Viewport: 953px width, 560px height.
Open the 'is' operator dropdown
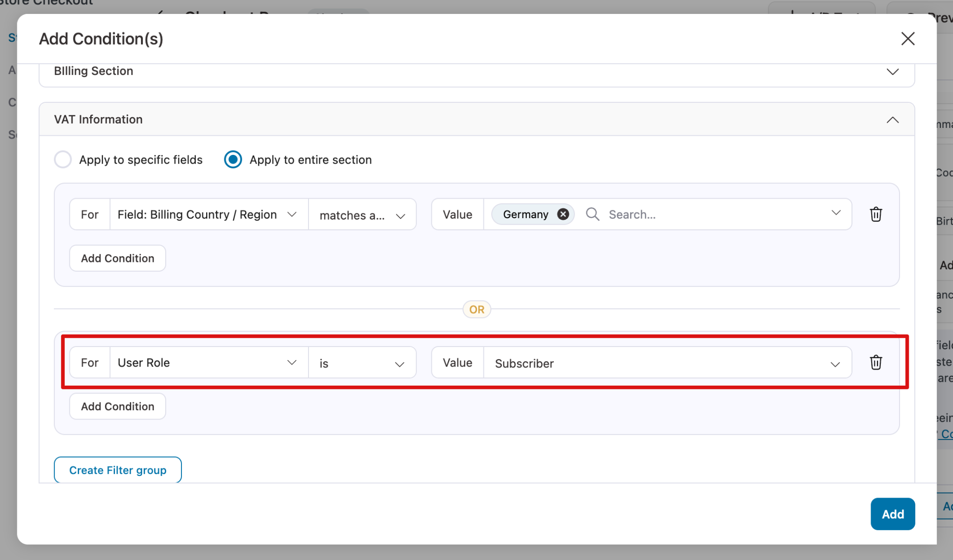[399, 364]
